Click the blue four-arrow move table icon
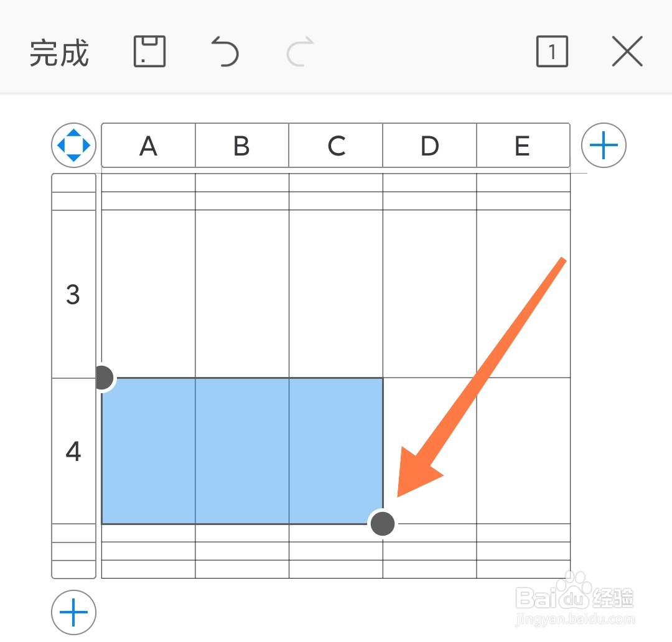The height and width of the screenshot is (642, 672). [x=73, y=146]
